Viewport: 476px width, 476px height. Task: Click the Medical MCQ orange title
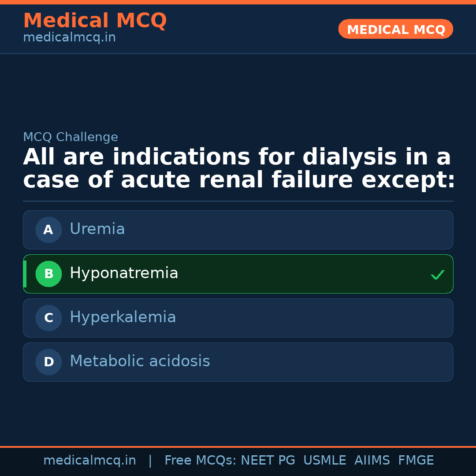coord(95,21)
